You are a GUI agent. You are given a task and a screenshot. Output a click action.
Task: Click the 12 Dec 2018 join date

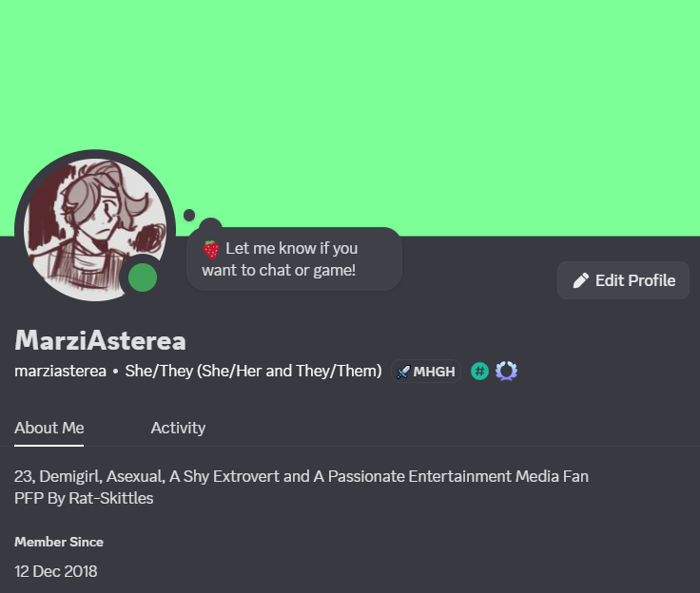pos(56,571)
